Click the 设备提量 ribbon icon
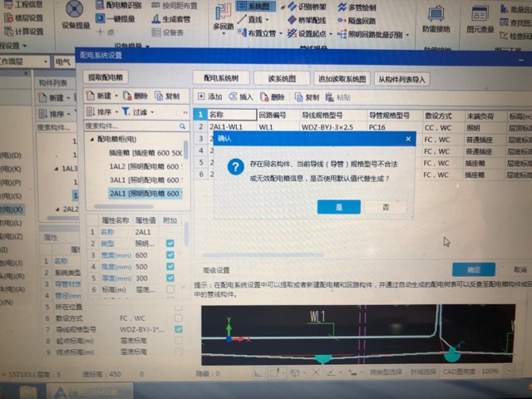Image resolution: width=532 pixels, height=399 pixels. [x=76, y=15]
